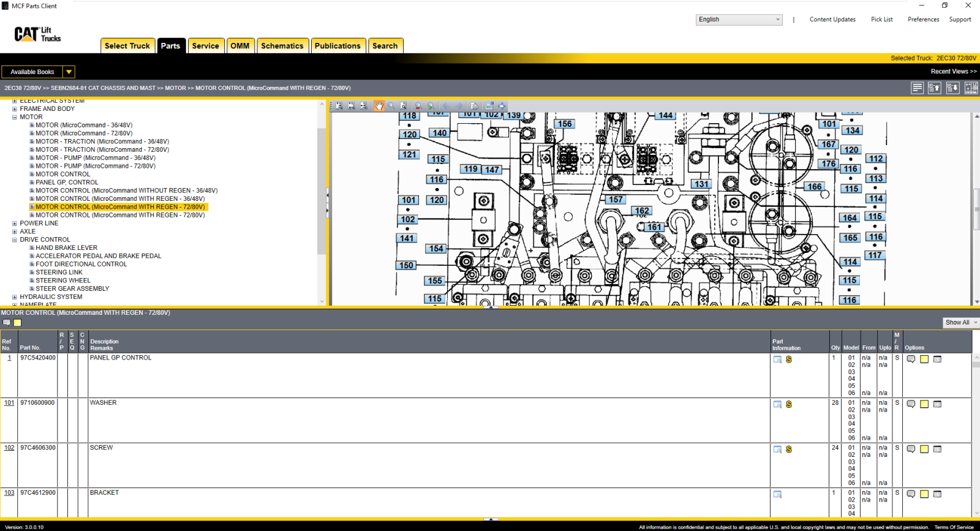The height and width of the screenshot is (531, 980).
Task: Expand the HYDRAULIC SYSTEM tree node
Action: click(15, 297)
